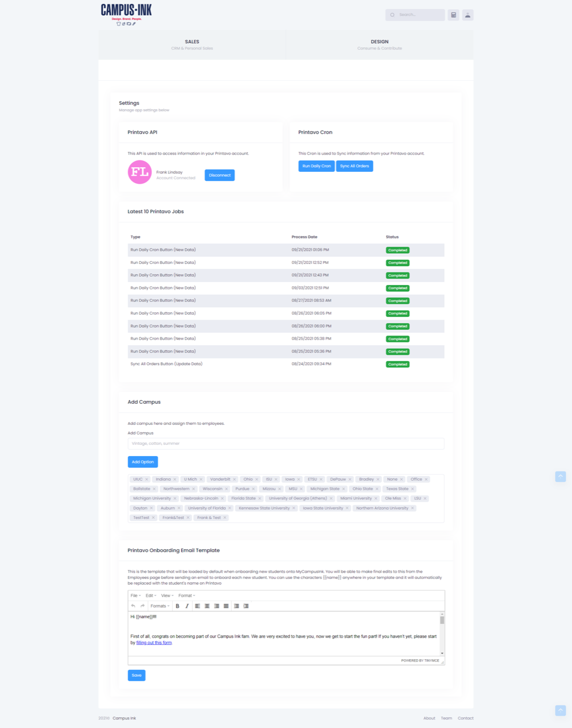Toggle bold formatting in the editor
The image size is (572, 728).
click(x=177, y=606)
